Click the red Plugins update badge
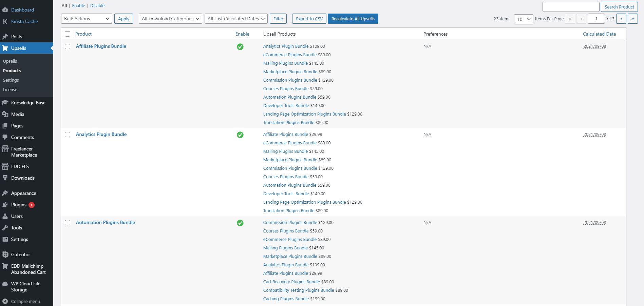This screenshot has width=644, height=306. (x=32, y=205)
